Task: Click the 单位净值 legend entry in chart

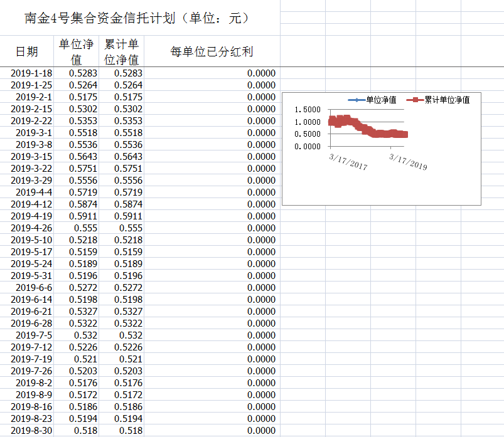Action: pyautogui.click(x=372, y=100)
